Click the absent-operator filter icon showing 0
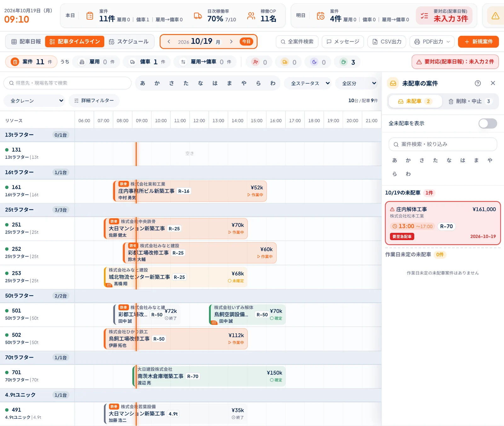This screenshot has height=426, width=504. click(x=255, y=62)
